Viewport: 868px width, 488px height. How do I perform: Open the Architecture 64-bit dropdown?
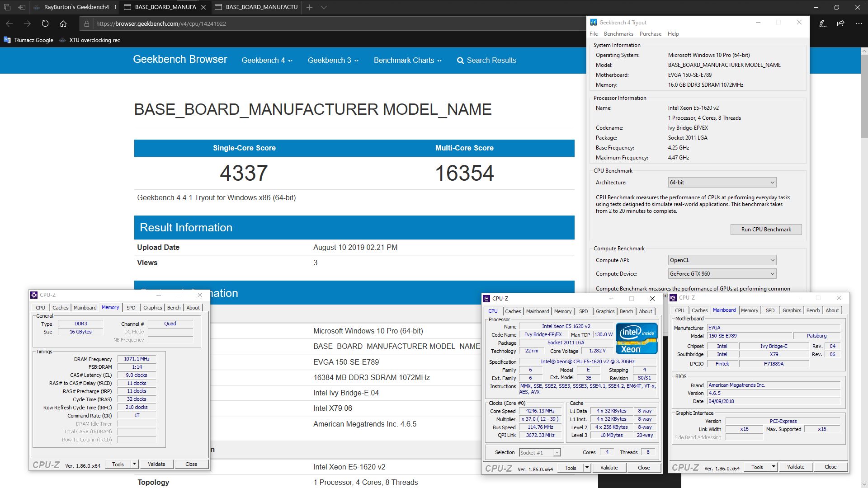click(722, 182)
